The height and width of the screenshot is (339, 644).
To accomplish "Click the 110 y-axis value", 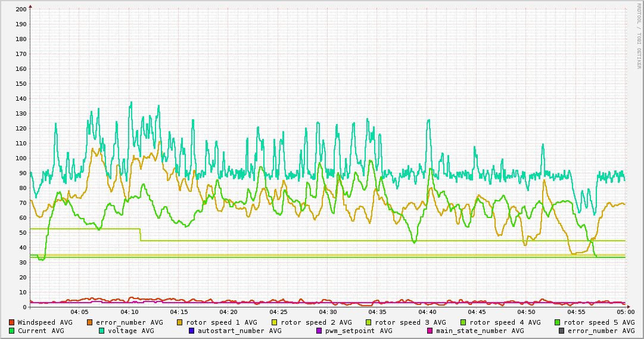I will (x=21, y=144).
